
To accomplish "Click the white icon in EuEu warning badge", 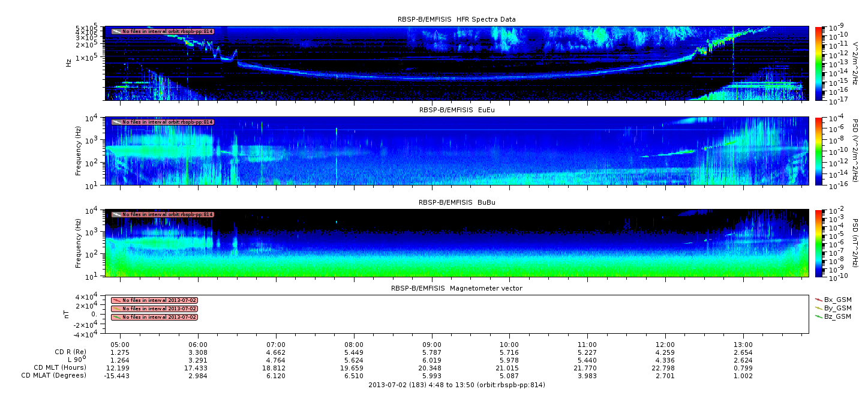I will coord(116,122).
